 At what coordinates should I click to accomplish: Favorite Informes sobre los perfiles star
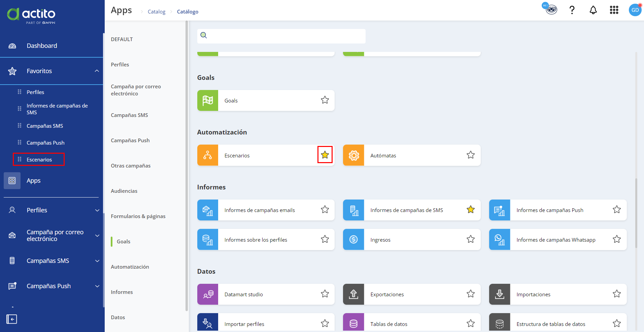[325, 239]
